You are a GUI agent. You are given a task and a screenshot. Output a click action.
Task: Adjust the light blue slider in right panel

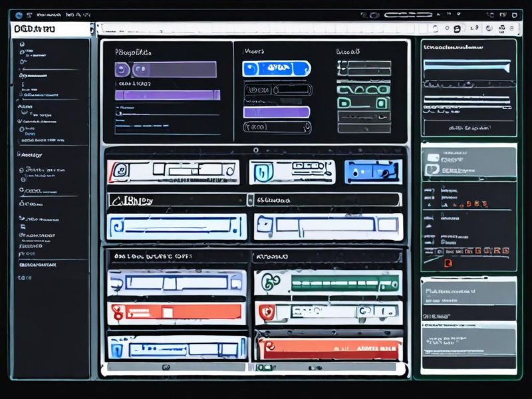coord(467,65)
